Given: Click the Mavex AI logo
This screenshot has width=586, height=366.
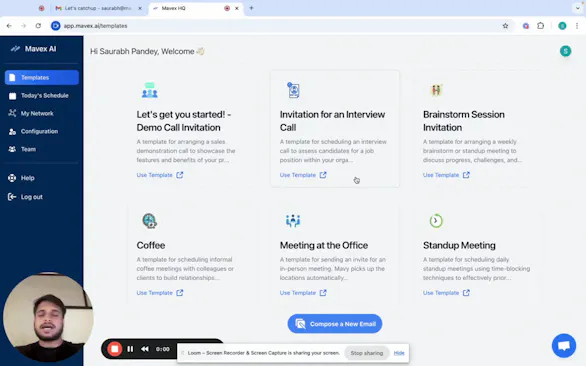Looking at the screenshot, I should (x=33, y=49).
